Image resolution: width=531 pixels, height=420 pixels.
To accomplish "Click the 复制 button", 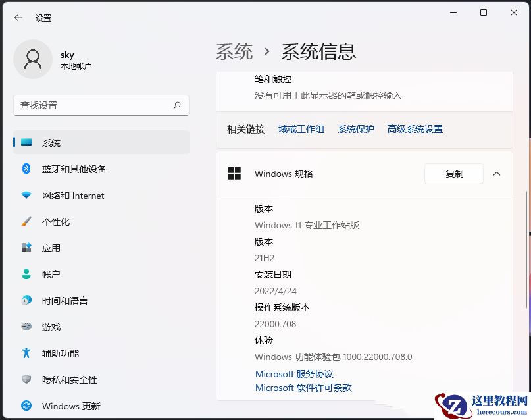I will point(453,174).
